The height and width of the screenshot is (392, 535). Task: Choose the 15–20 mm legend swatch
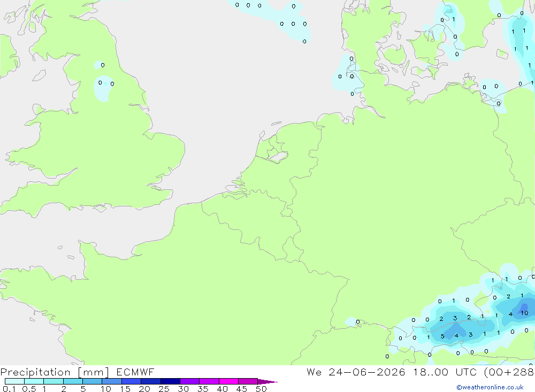[x=132, y=381]
